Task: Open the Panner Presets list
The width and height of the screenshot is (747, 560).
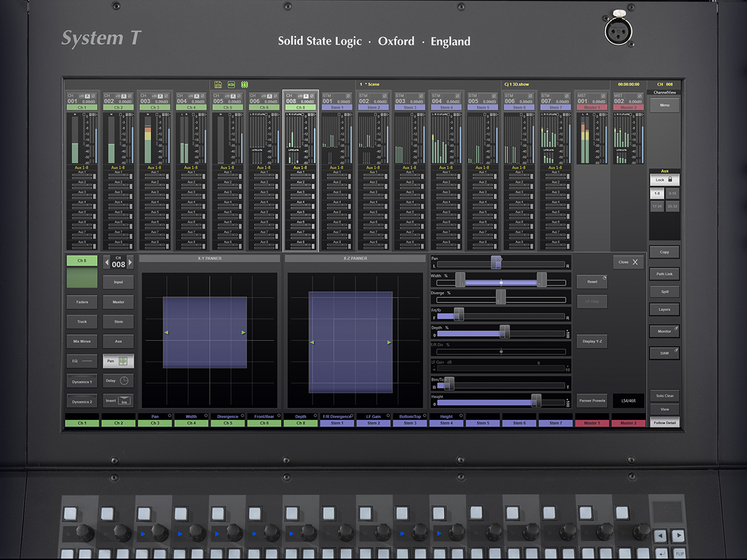Action: (591, 400)
